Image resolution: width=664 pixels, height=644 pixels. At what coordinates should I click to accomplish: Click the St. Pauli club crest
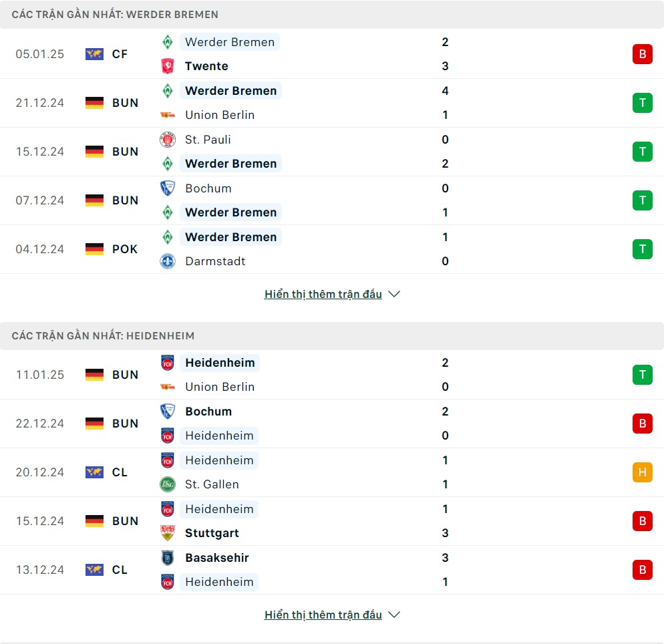168,140
